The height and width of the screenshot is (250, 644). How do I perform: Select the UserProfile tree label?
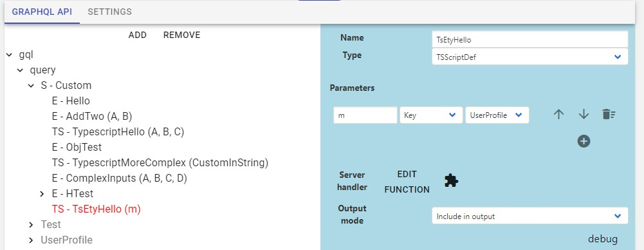[x=66, y=240]
